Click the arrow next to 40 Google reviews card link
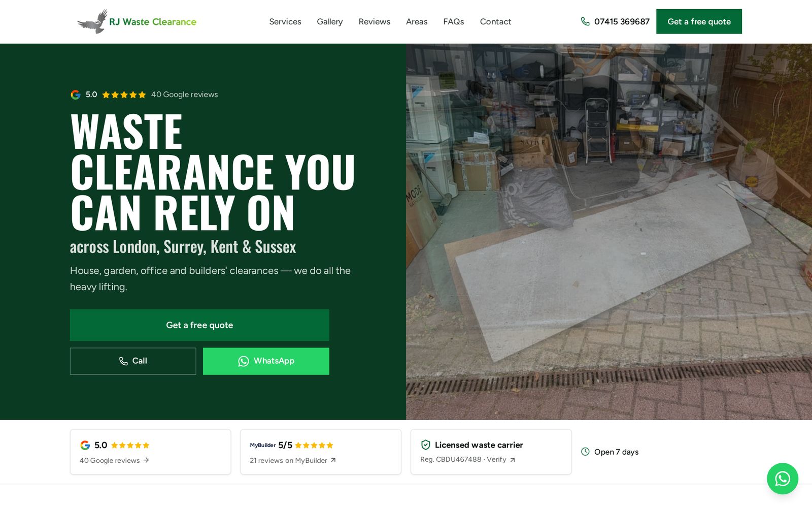 [146, 460]
